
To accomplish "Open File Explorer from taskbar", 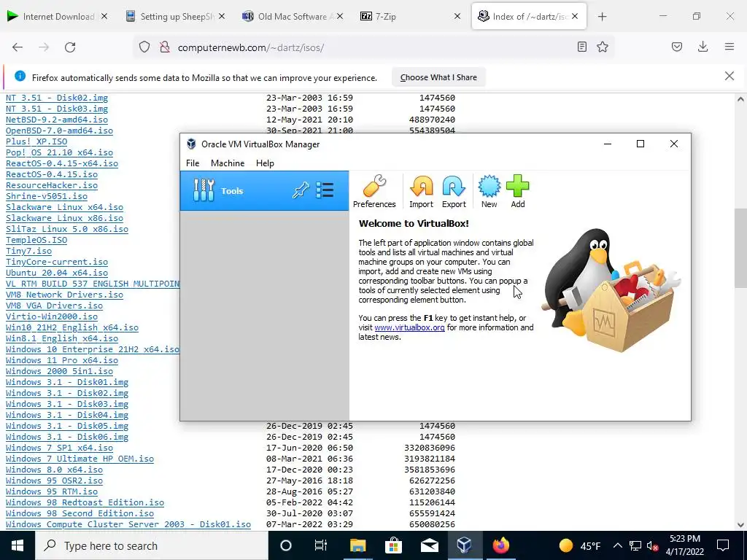I will [x=357, y=545].
